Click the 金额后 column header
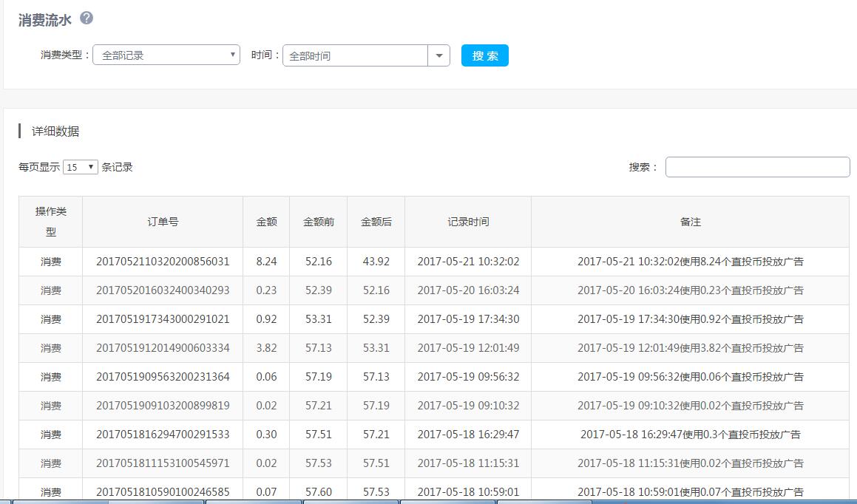The height and width of the screenshot is (504, 857). (x=376, y=222)
